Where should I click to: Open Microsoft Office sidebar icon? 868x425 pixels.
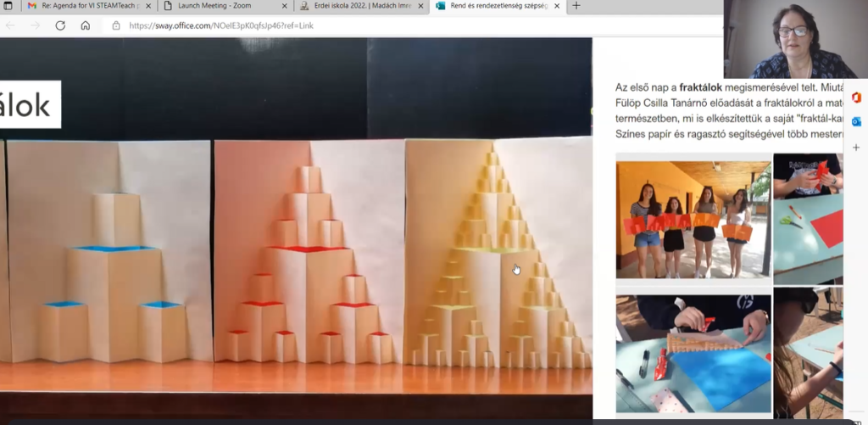[856, 98]
